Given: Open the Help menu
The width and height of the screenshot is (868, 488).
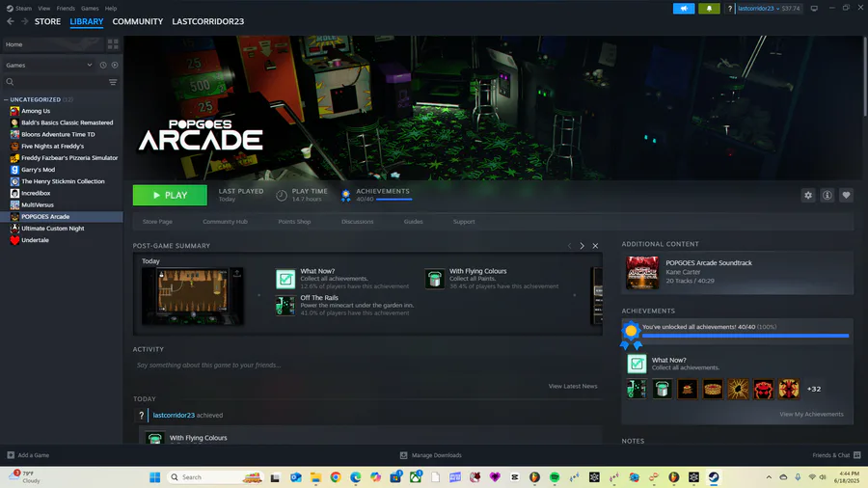Looking at the screenshot, I should (111, 9).
